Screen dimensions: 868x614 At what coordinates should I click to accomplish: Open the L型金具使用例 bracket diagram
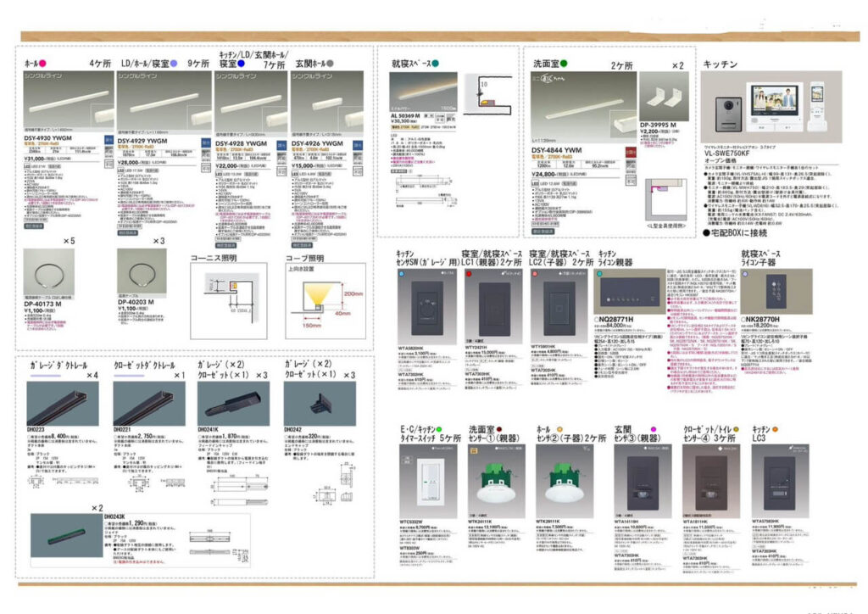coord(665,200)
